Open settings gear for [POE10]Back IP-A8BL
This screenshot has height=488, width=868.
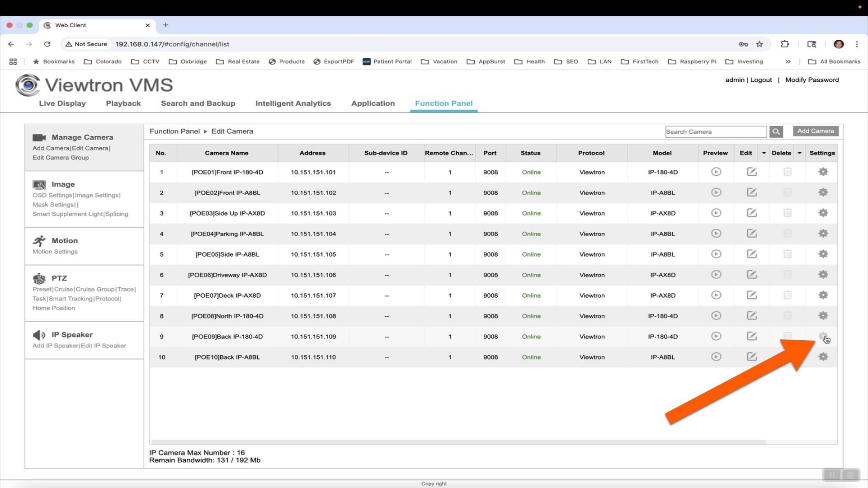(823, 357)
